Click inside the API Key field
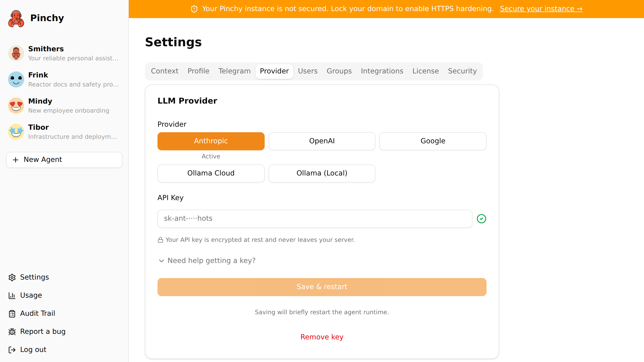The width and height of the screenshot is (644, 362). pyautogui.click(x=314, y=218)
